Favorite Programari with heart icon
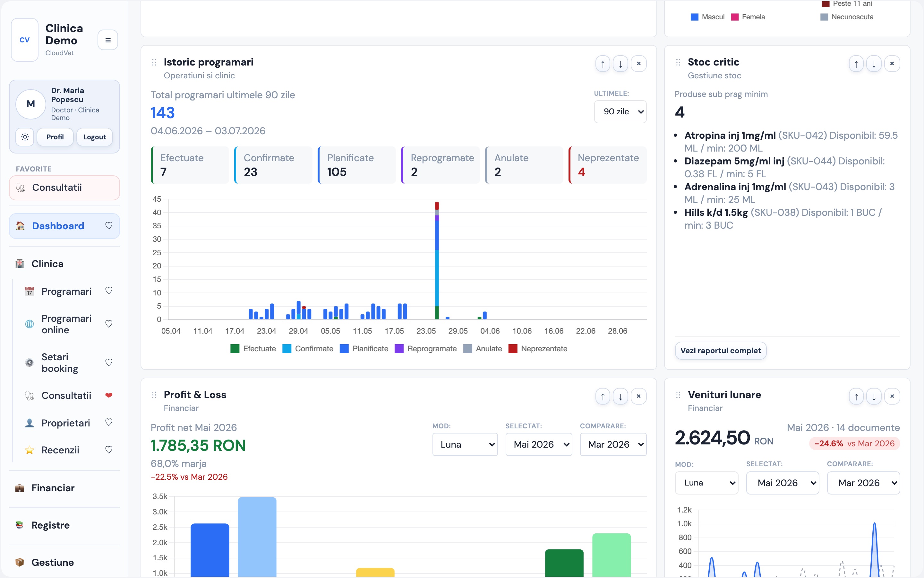The height and width of the screenshot is (578, 924). point(109,291)
